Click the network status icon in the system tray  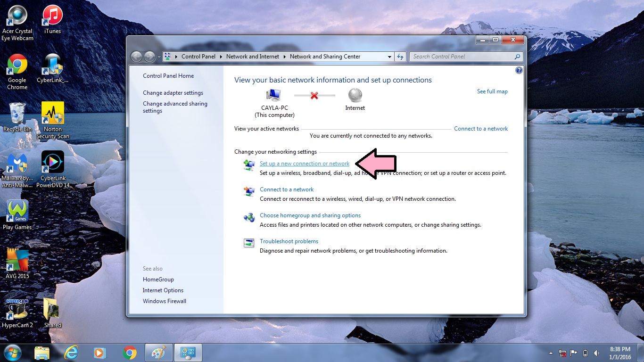pyautogui.click(x=562, y=353)
